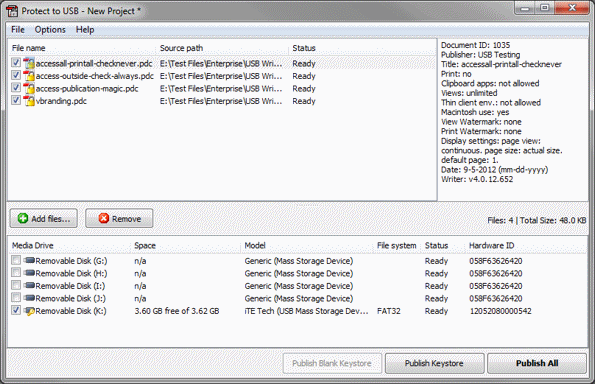This screenshot has height=384, width=595.
Task: Click the drive icon for Removable Disk (I:)
Action: (x=29, y=286)
